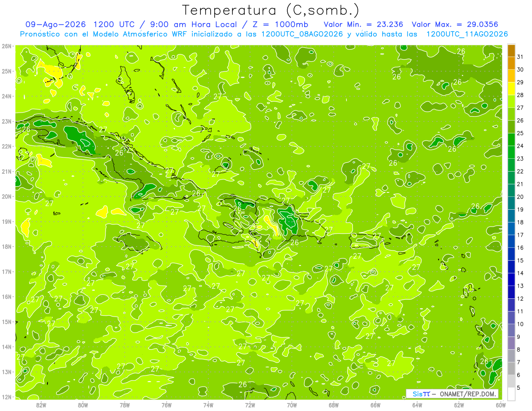Click the "SisTT – ONAMET/REP.DOM." logo box
The width and height of the screenshot is (532, 411).
pos(452,394)
